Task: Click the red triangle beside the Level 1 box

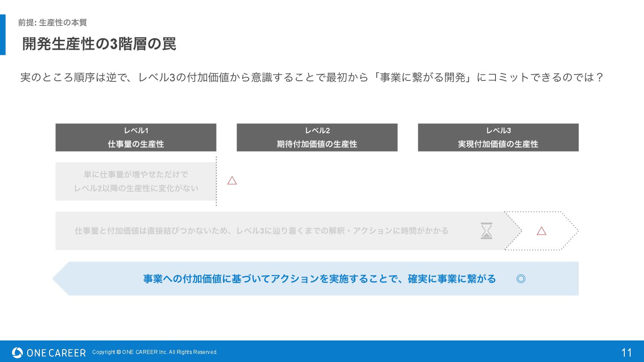Action: click(232, 181)
